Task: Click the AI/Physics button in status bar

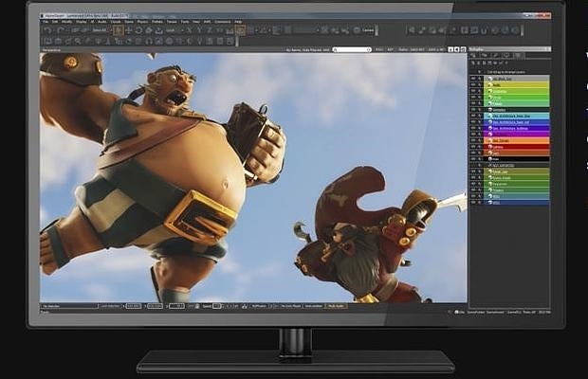Action: pos(259,306)
